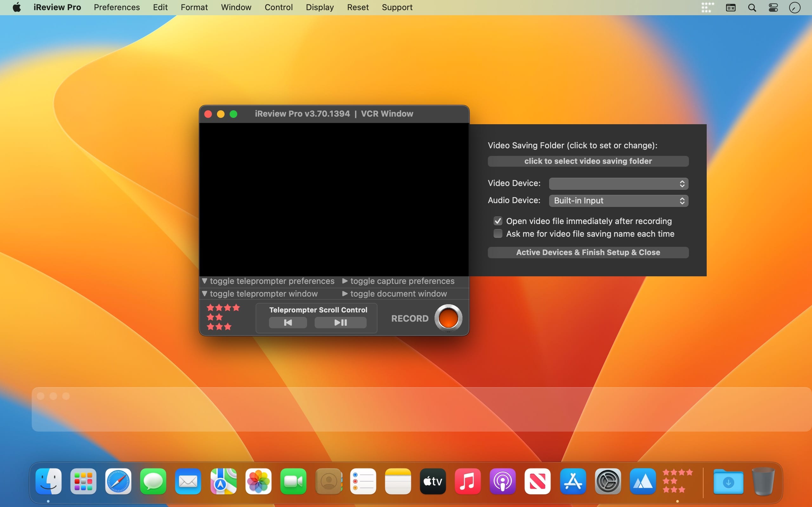Click to select video saving folder button
The image size is (812, 507).
[x=588, y=161]
